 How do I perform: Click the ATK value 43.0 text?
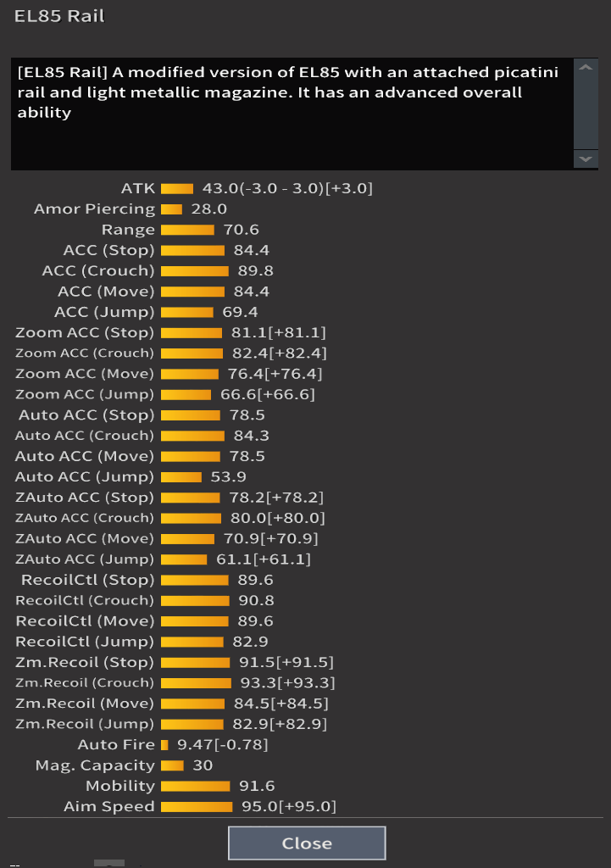[x=218, y=188]
